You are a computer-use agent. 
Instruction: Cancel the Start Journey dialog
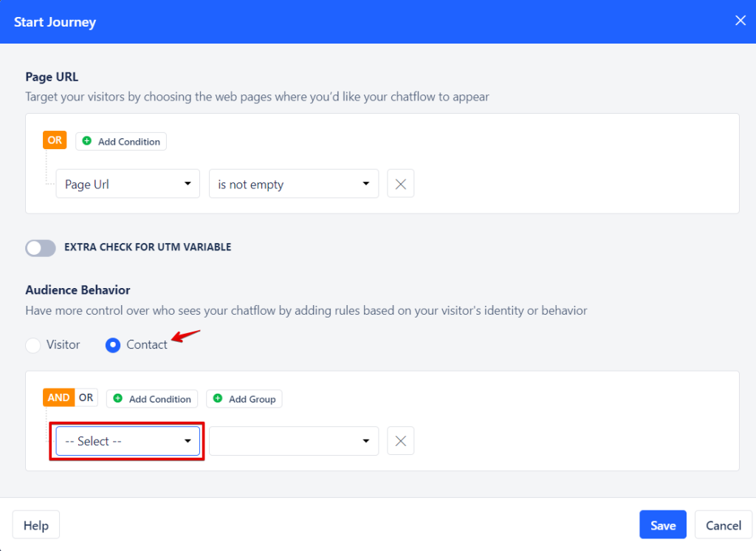coord(723,524)
